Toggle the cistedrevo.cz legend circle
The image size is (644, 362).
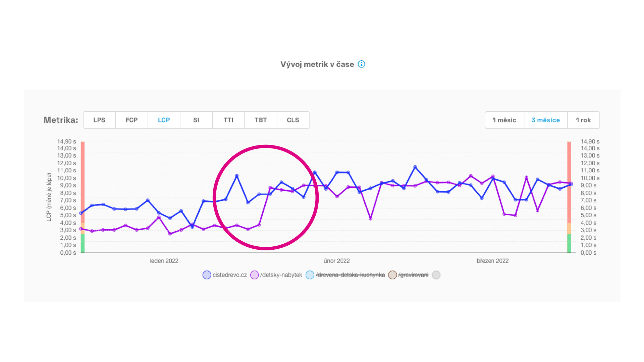[x=207, y=275]
